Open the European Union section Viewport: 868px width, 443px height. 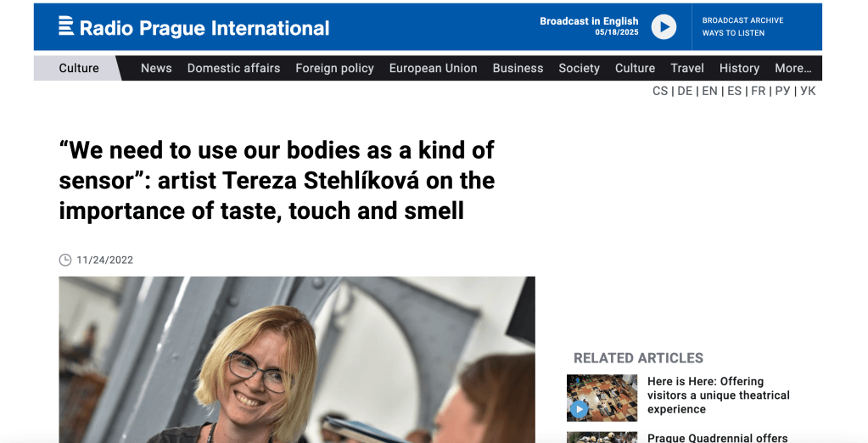[433, 68]
